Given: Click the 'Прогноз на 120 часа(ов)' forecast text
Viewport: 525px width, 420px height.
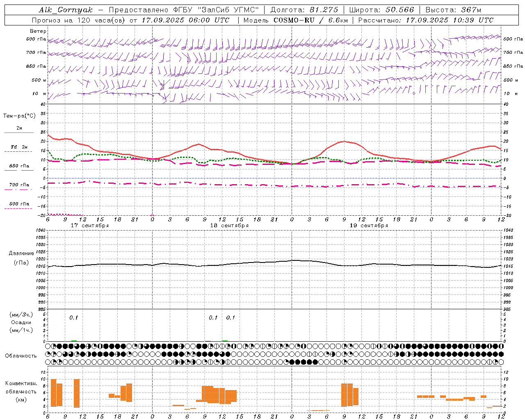Looking at the screenshot, I should click(79, 20).
